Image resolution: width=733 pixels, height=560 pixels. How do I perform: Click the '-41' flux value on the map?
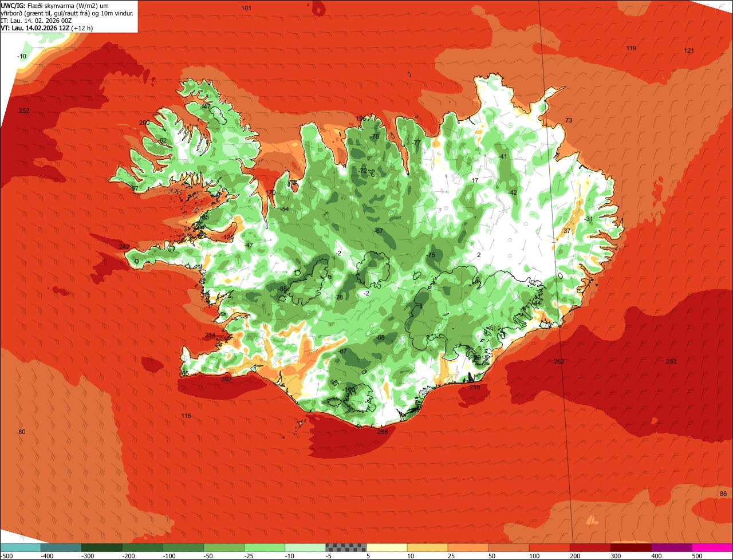(x=503, y=156)
